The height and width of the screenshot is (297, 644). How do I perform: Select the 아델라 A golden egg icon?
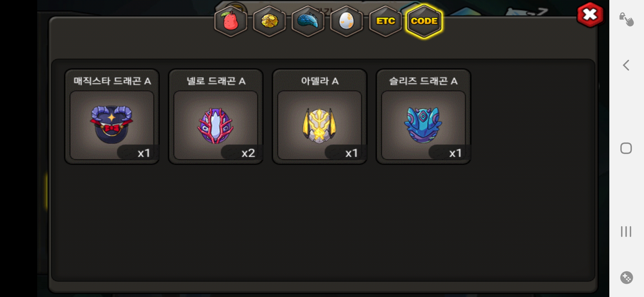pos(319,126)
